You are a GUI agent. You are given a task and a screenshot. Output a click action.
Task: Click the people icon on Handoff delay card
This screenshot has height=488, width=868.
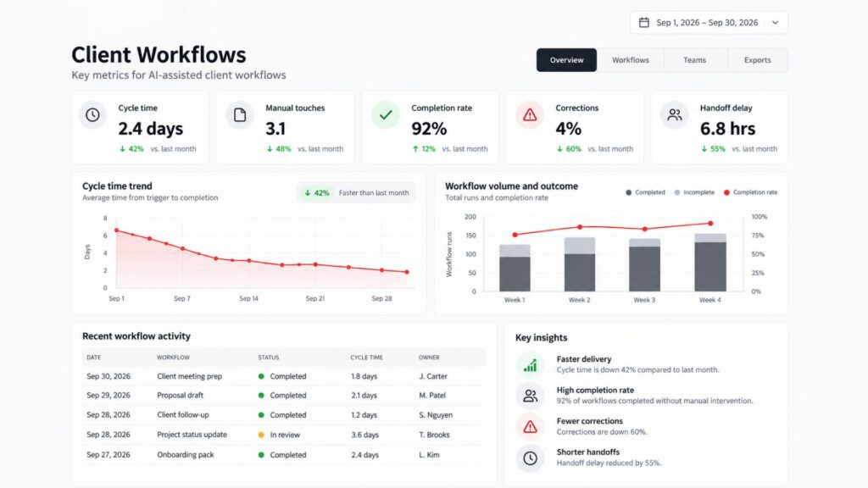(x=674, y=114)
